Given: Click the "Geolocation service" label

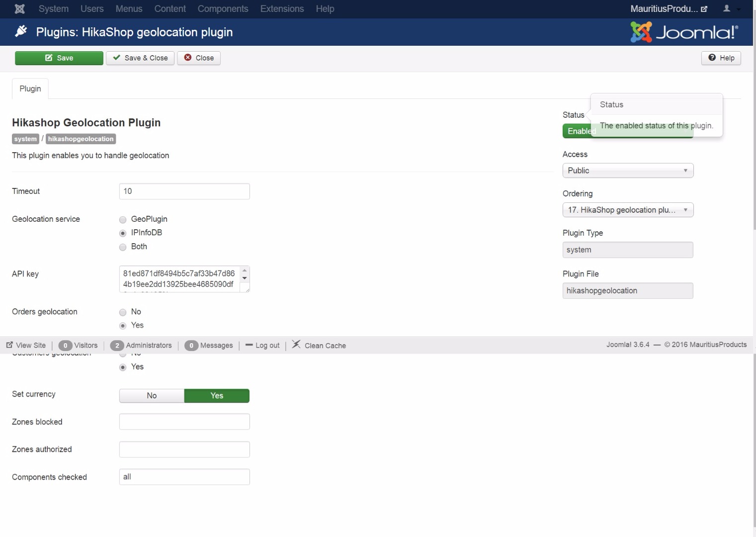Looking at the screenshot, I should (46, 219).
